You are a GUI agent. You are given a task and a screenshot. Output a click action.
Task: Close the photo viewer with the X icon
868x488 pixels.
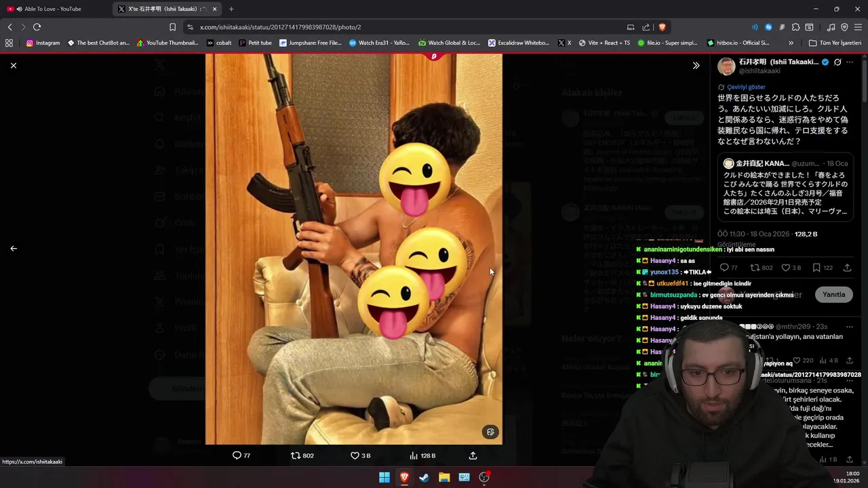click(14, 65)
